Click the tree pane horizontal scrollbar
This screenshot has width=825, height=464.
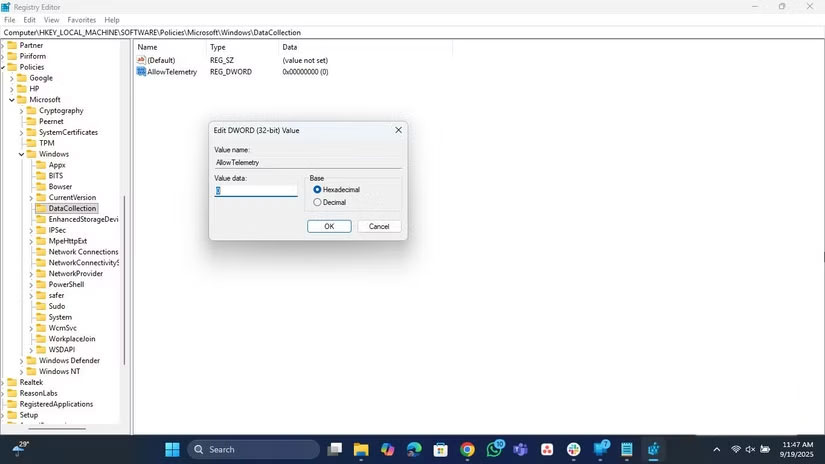tap(57, 428)
